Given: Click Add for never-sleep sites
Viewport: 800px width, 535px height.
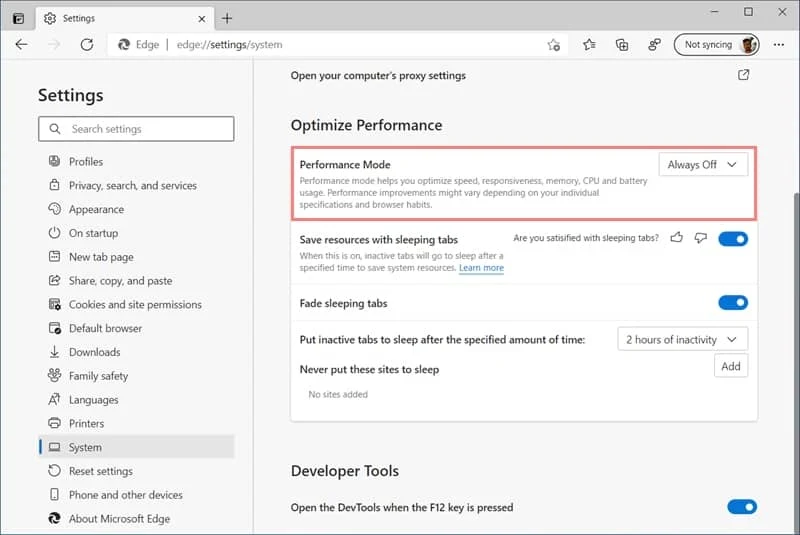Looking at the screenshot, I should pos(731,366).
